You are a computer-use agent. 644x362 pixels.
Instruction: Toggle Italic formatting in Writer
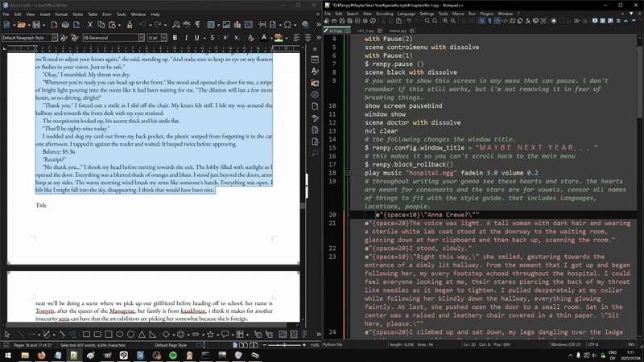click(x=186, y=38)
